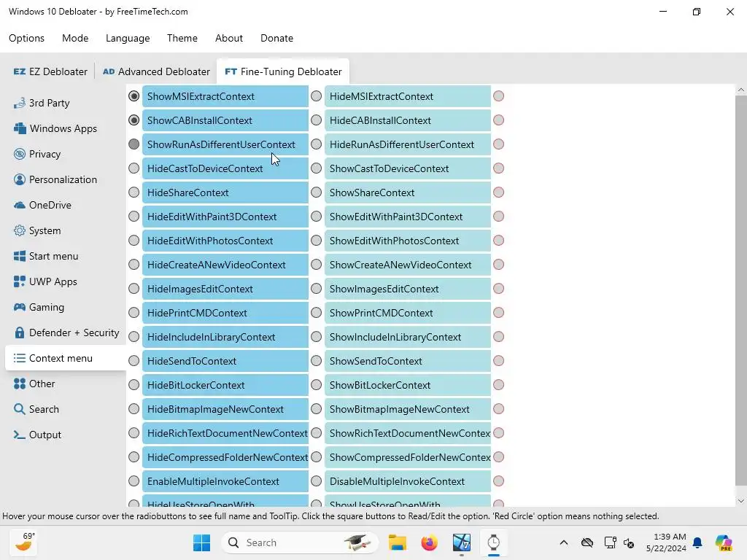Click the taskbar Search box

(x=300, y=542)
